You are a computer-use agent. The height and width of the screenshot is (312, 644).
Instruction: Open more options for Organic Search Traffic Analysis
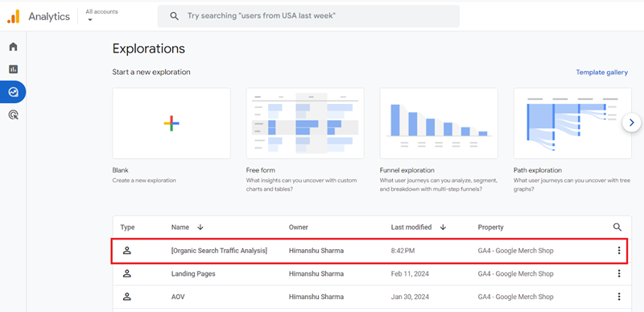pyautogui.click(x=619, y=251)
